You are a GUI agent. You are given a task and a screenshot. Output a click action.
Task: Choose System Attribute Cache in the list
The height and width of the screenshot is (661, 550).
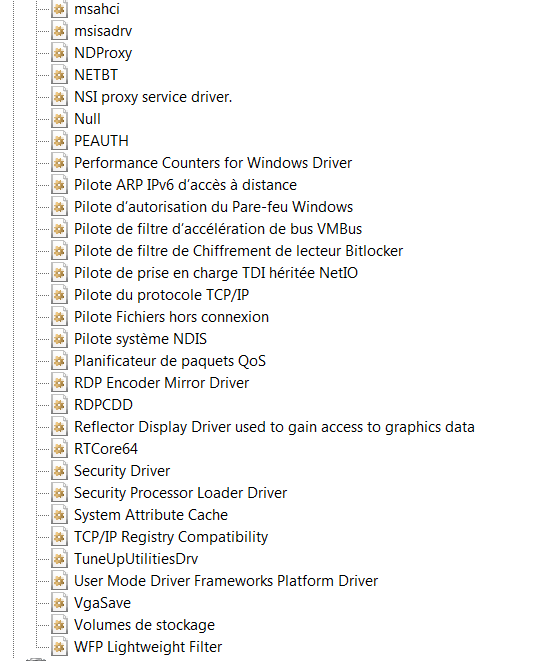pyautogui.click(x=151, y=515)
